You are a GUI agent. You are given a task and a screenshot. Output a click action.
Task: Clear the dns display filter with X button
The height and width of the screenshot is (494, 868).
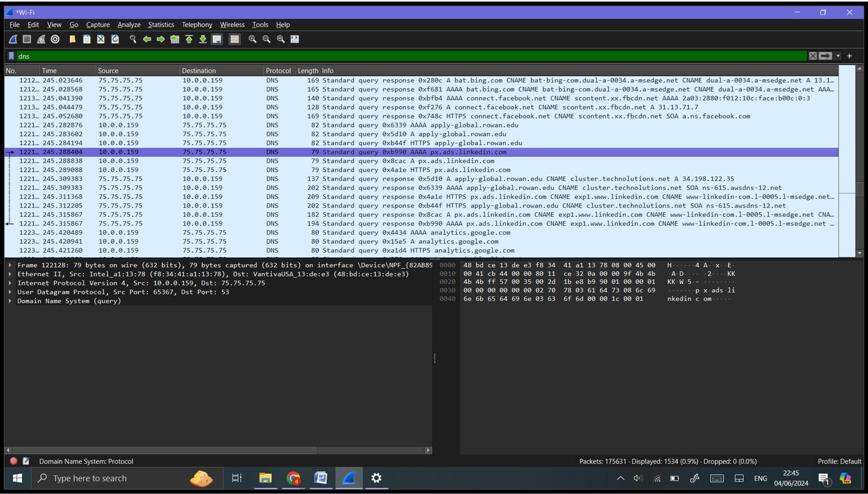click(x=813, y=56)
